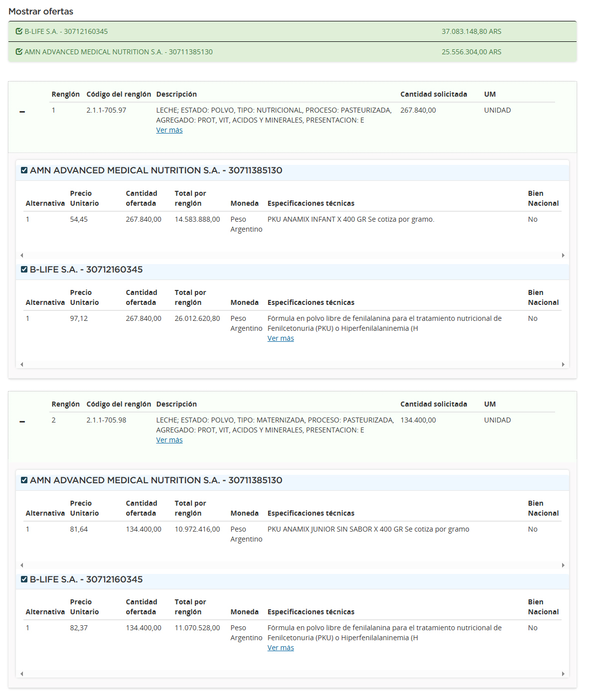
Task: Expand 'Ver más' in B-LIFE specs, renglón 2
Action: click(x=281, y=648)
